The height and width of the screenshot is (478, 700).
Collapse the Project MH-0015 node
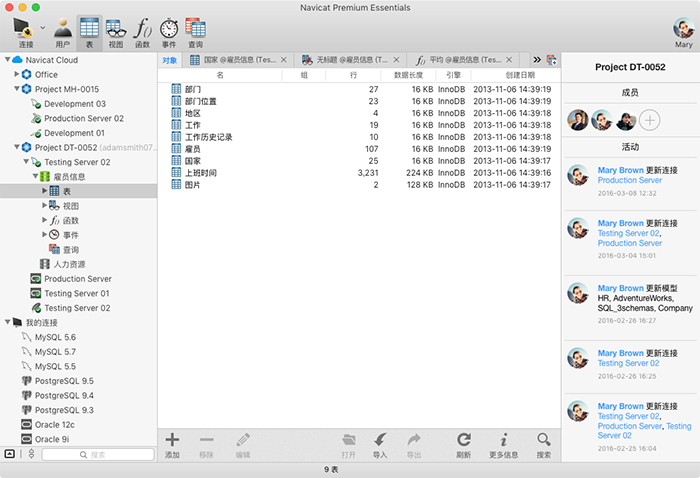coord(17,88)
